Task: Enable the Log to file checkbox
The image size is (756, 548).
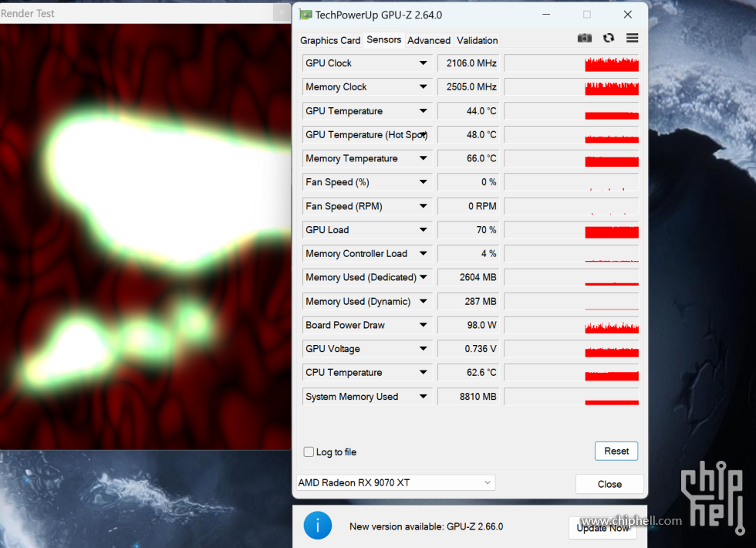Action: pos(309,452)
